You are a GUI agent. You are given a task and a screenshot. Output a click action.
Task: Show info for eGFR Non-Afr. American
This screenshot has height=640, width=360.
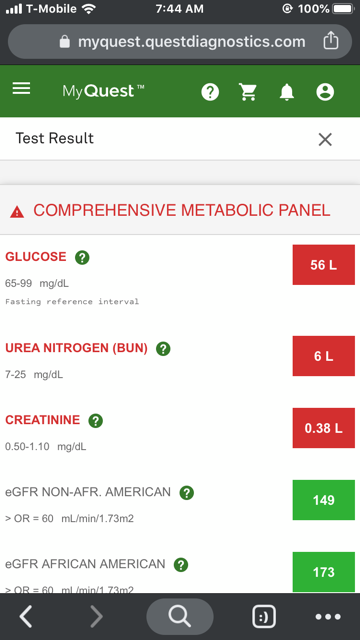[187, 493]
